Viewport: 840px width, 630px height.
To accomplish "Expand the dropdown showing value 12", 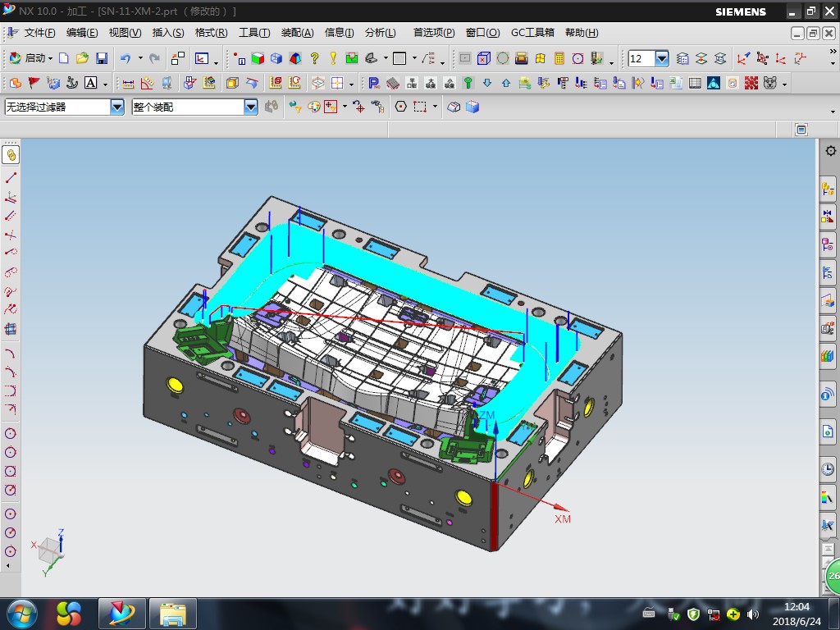I will [661, 58].
